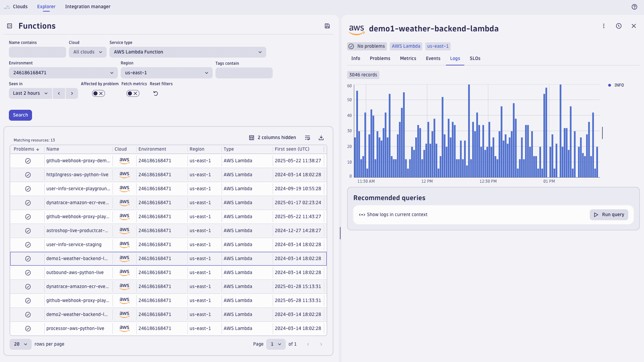Download the functions table data
This screenshot has width=644, height=362.
click(321, 138)
